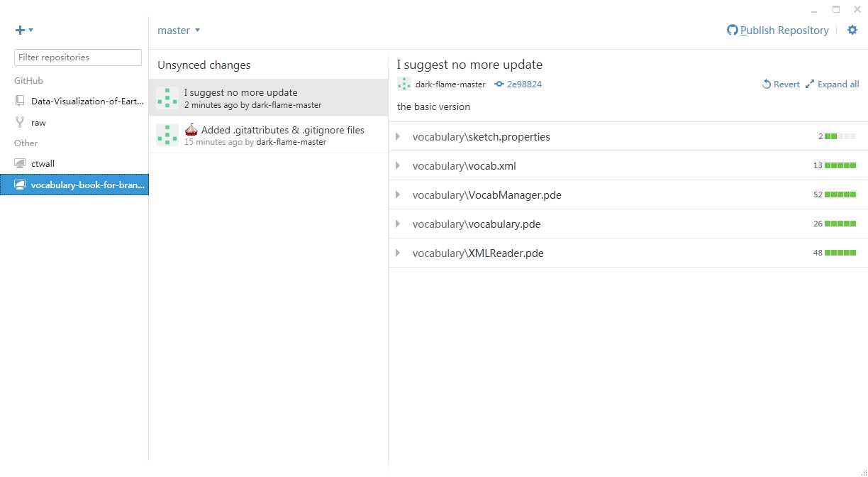Click the GitHub Publish Repository icon

tap(733, 31)
